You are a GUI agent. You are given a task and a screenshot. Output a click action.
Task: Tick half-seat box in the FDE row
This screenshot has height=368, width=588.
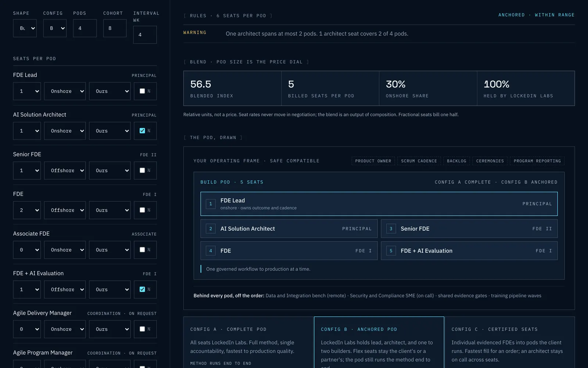142,210
